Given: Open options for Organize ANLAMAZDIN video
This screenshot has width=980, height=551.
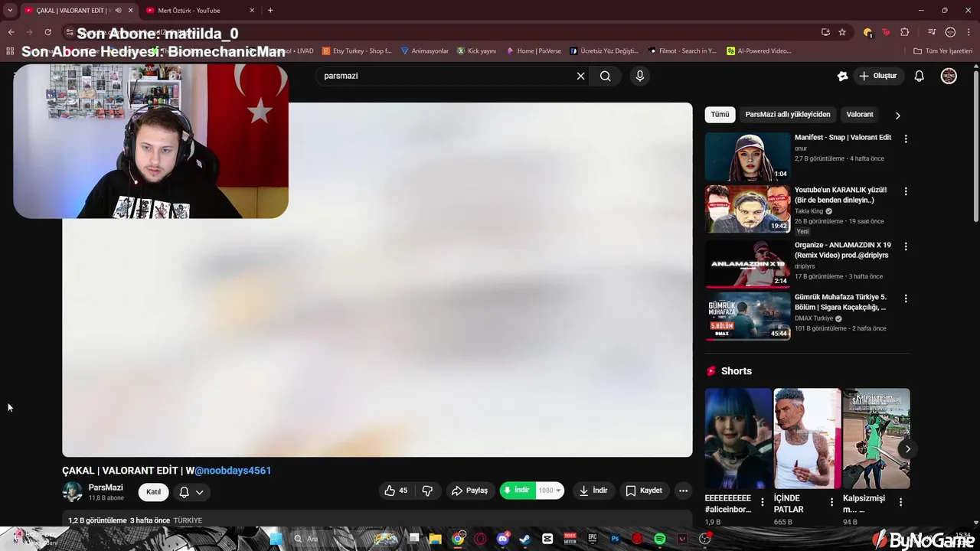Looking at the screenshot, I should pyautogui.click(x=906, y=246).
